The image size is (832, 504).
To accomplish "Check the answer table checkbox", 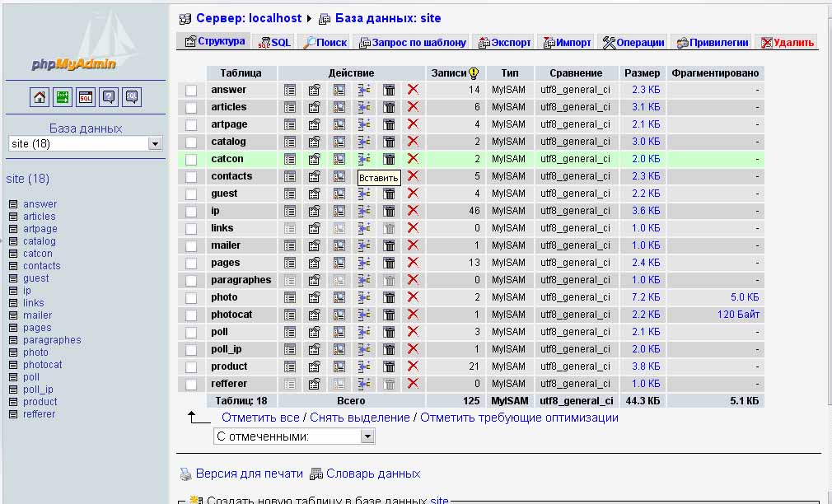I will (x=191, y=91).
